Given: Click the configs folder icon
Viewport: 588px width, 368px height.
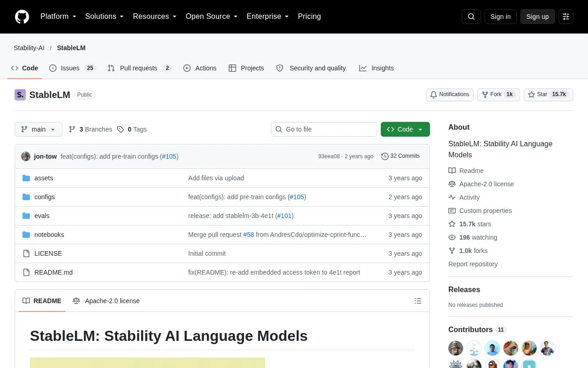Looking at the screenshot, I should tap(26, 197).
